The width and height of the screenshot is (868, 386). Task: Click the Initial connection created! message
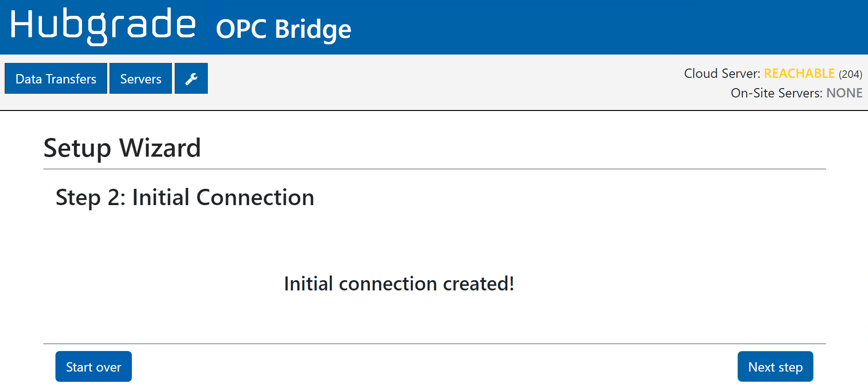399,283
